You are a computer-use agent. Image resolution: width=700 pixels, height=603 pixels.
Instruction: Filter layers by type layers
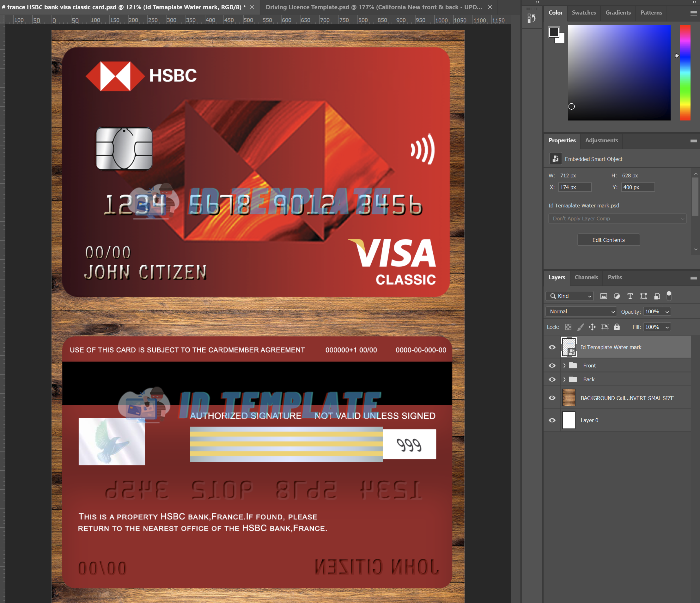click(x=630, y=296)
